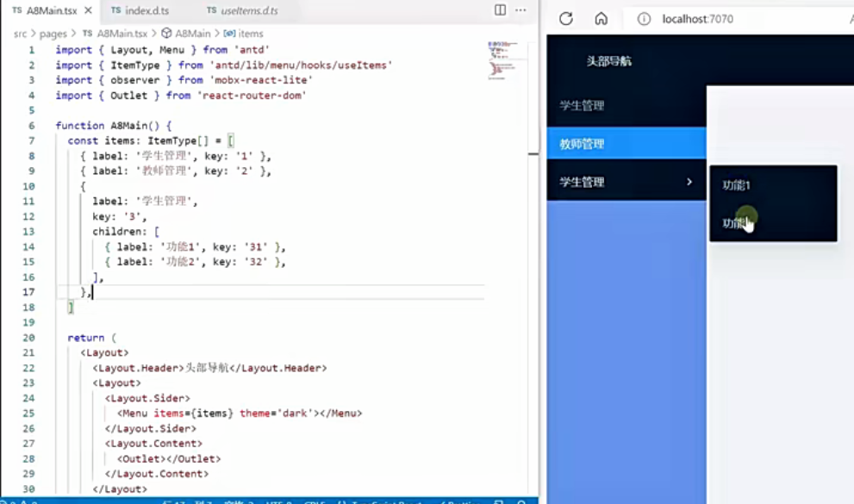Reload the localhost page in the browser

tap(566, 18)
